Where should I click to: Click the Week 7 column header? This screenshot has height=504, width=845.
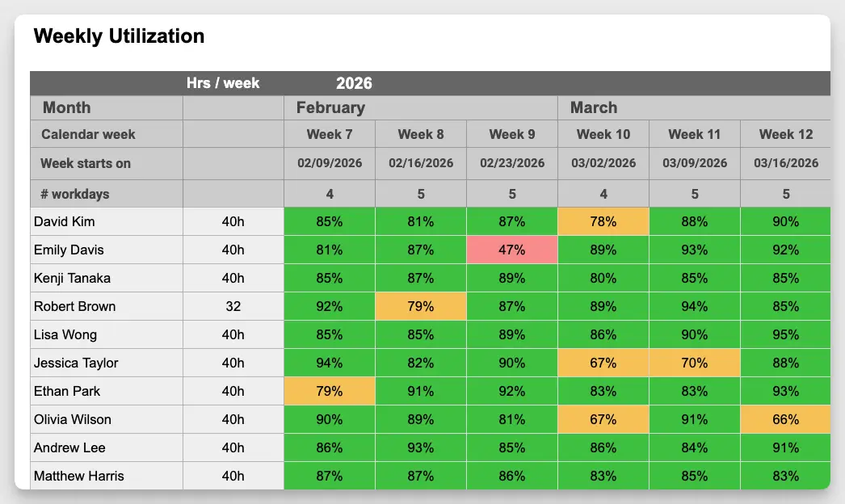point(329,134)
